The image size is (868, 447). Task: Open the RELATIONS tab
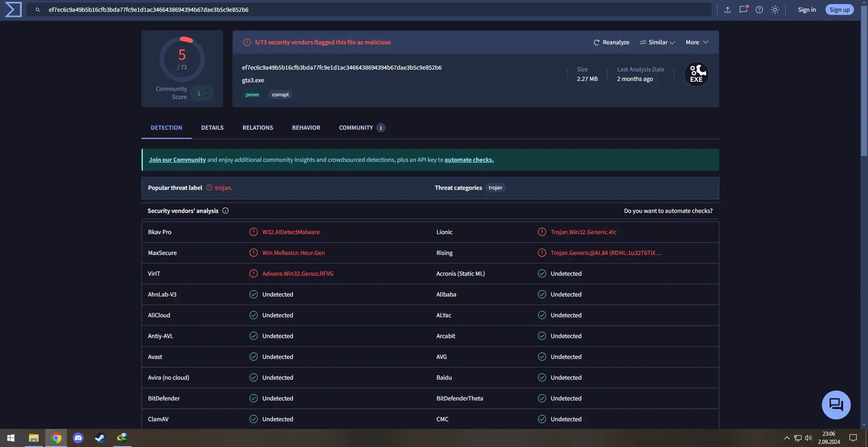pos(258,128)
